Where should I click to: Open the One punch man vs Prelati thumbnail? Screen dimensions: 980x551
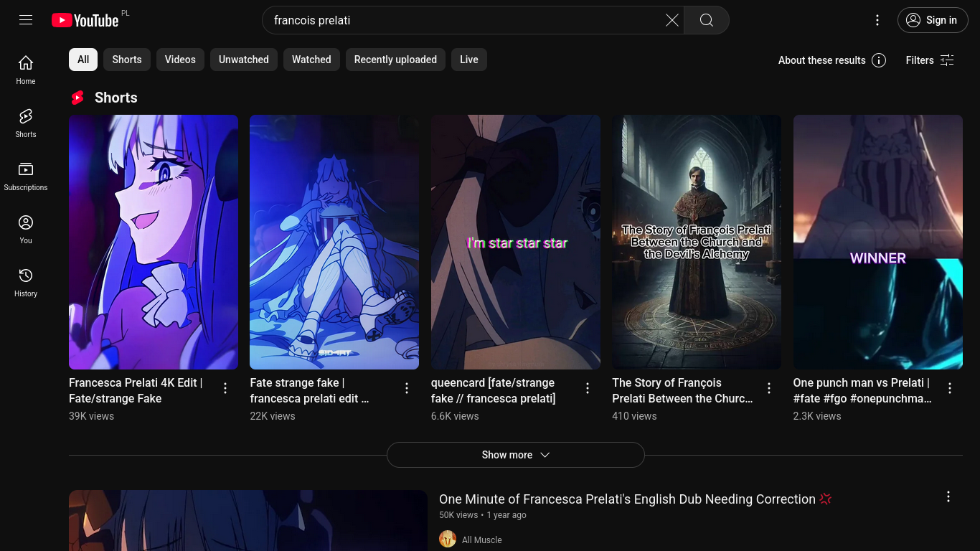(878, 242)
